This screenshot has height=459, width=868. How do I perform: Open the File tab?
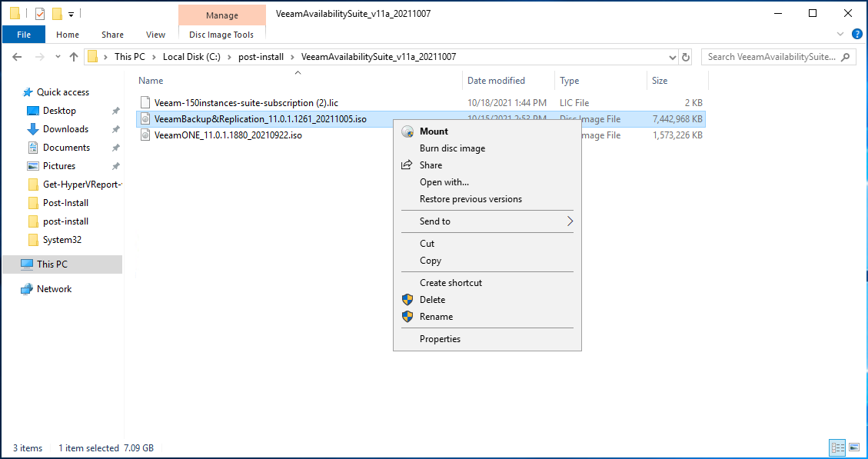[24, 35]
